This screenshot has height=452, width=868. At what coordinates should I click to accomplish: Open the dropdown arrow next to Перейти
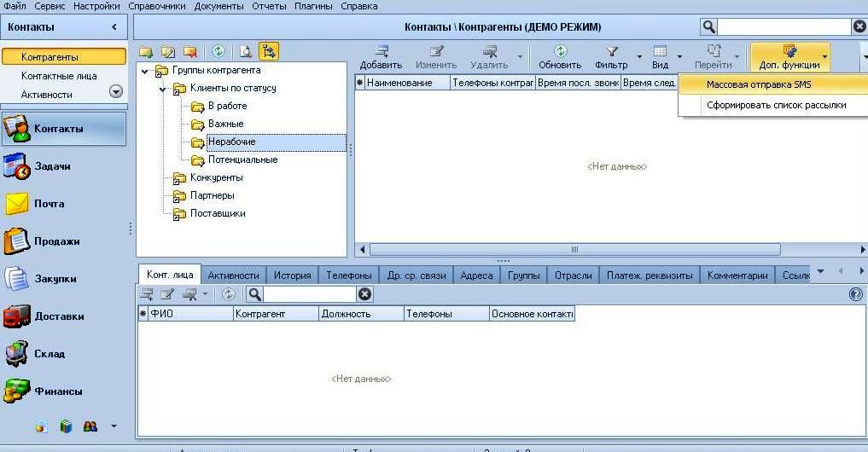pyautogui.click(x=737, y=57)
